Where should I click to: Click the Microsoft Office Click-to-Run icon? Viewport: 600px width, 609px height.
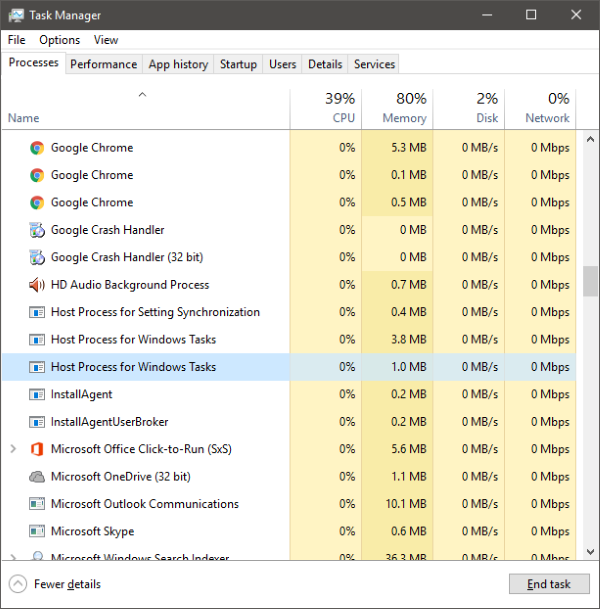(37, 449)
